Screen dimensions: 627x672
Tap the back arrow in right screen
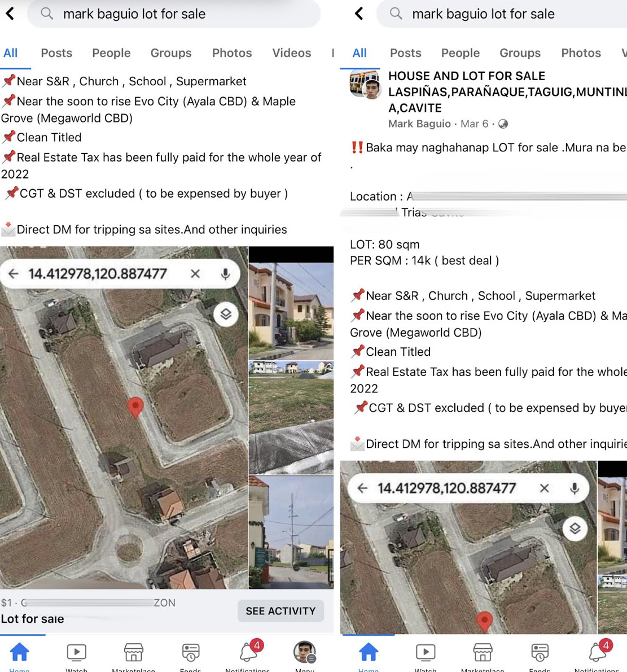pos(359,14)
